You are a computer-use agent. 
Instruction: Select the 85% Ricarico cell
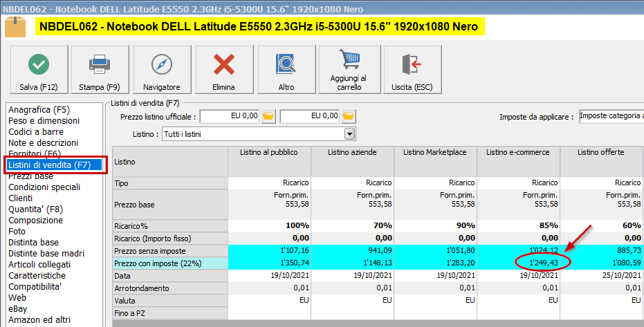518,225
